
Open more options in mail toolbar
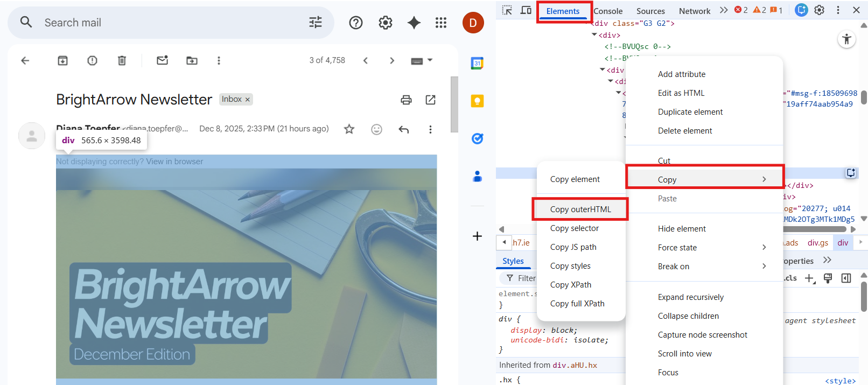point(219,60)
